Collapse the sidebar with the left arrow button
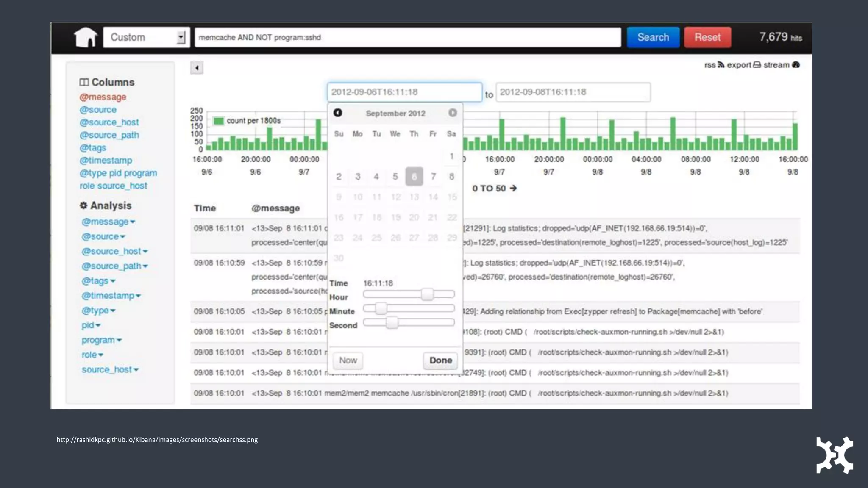Screen dimensions: 868x488 (x=197, y=68)
